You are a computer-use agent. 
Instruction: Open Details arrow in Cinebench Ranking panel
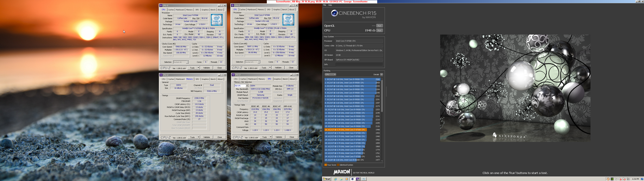(x=381, y=74)
